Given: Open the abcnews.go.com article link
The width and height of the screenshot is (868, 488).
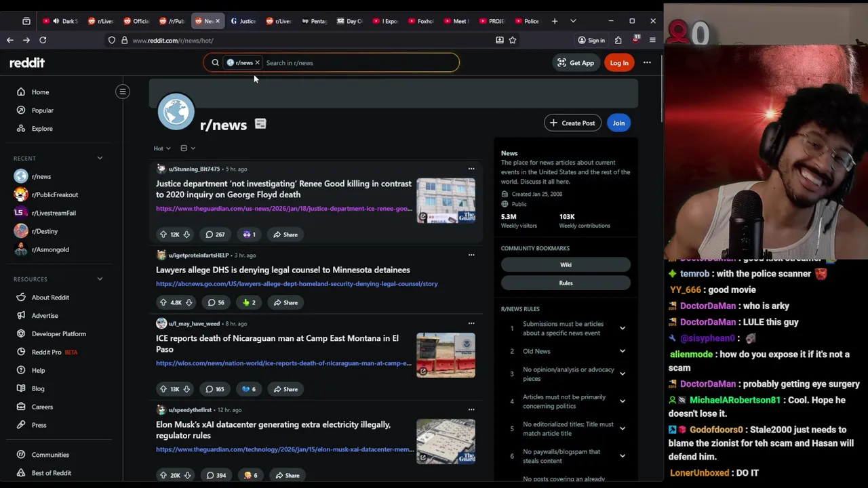Looking at the screenshot, I should 296,284.
